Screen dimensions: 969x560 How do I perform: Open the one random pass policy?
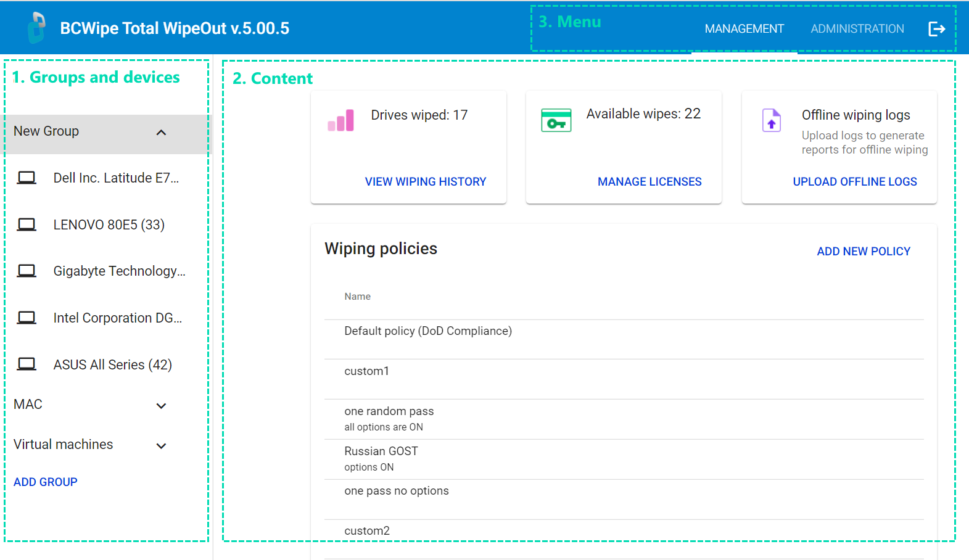[624, 419]
